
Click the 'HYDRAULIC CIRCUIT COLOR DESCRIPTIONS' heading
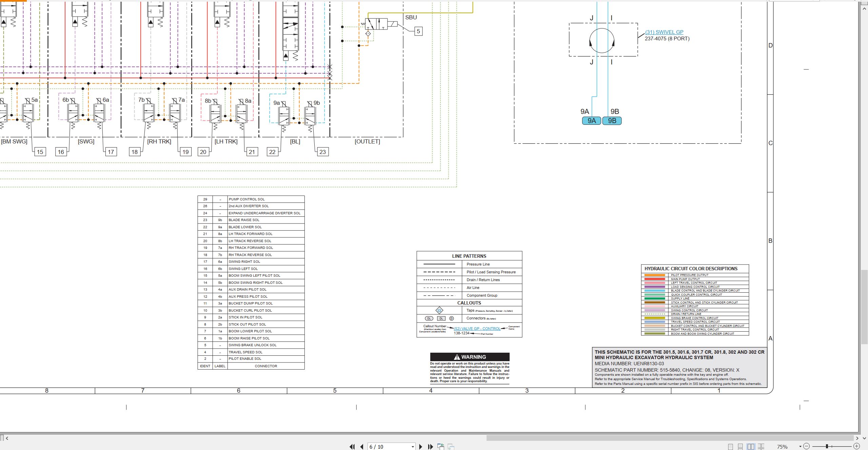(x=691, y=269)
